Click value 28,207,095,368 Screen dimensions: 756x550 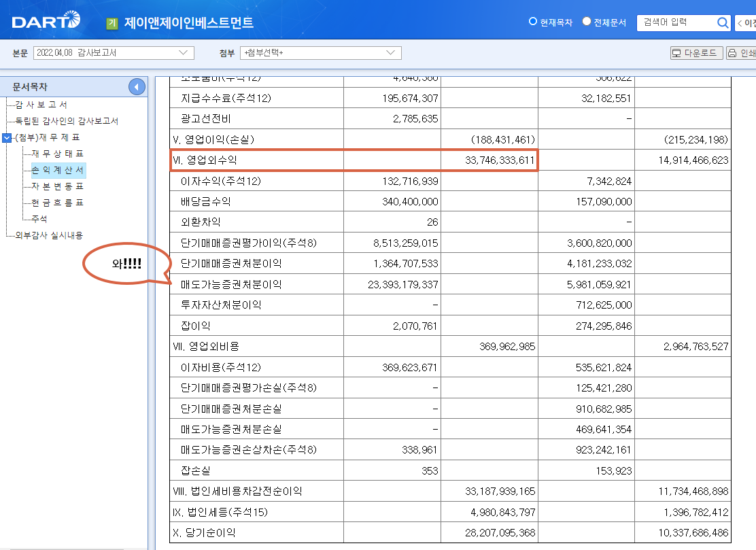(500, 533)
